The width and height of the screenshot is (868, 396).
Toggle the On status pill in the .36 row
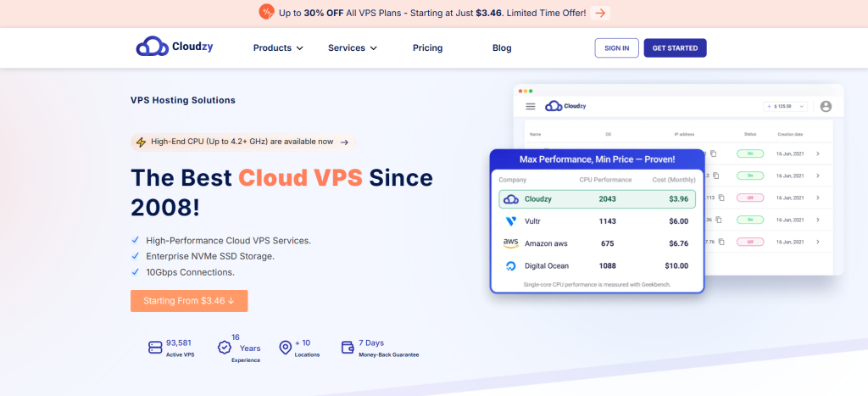coord(750,220)
